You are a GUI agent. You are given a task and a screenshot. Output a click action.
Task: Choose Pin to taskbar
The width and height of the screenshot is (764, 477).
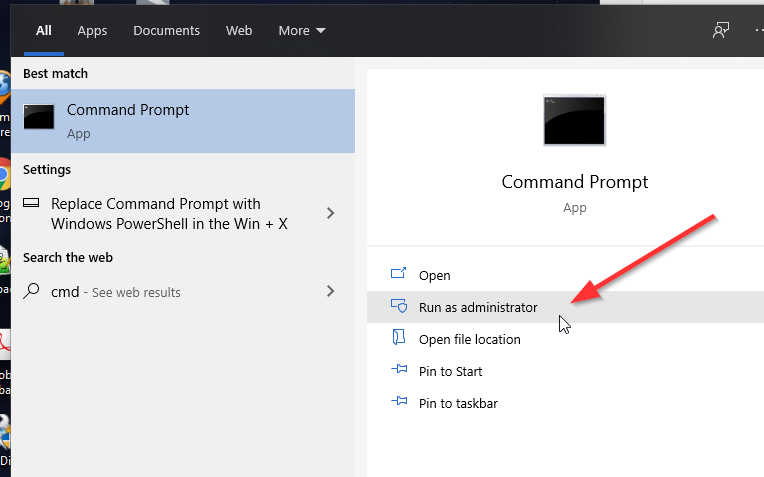click(x=565, y=403)
